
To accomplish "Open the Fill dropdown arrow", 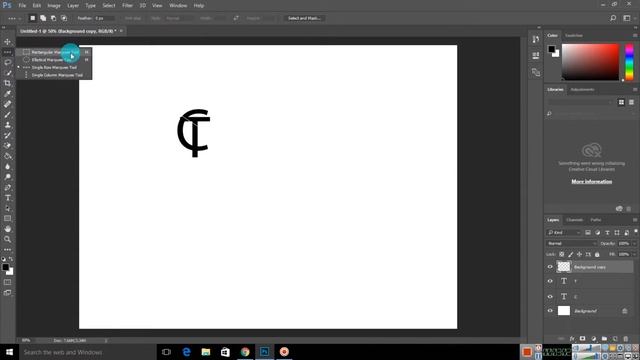I will (634, 254).
